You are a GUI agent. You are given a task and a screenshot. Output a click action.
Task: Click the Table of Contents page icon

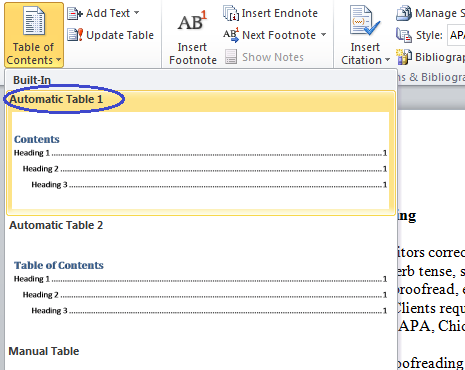(x=34, y=21)
